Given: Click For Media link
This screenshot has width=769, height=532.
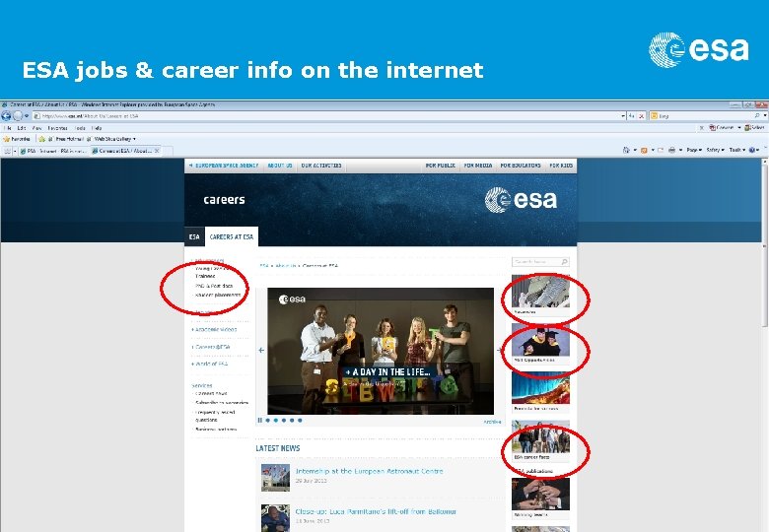Looking at the screenshot, I should [478, 166].
